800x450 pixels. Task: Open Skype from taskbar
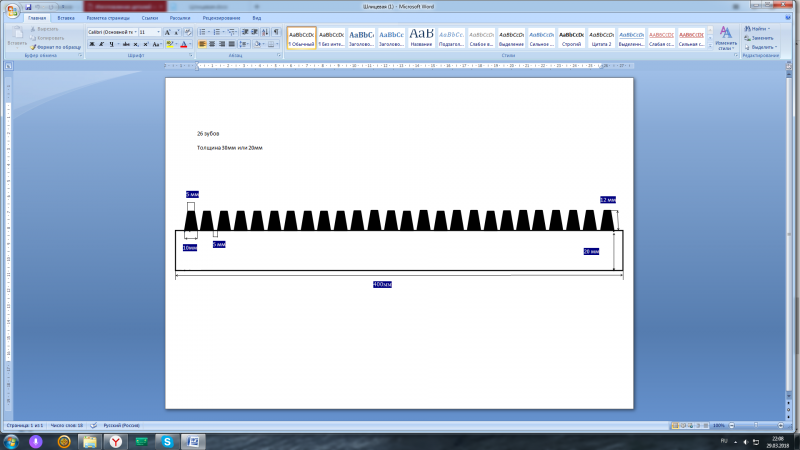(x=167, y=442)
